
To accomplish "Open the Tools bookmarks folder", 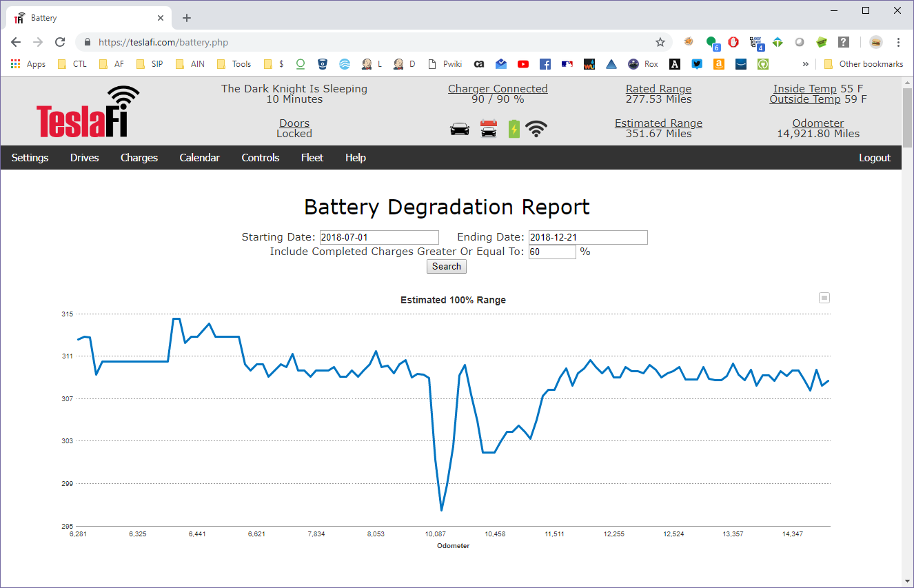I will tap(234, 64).
